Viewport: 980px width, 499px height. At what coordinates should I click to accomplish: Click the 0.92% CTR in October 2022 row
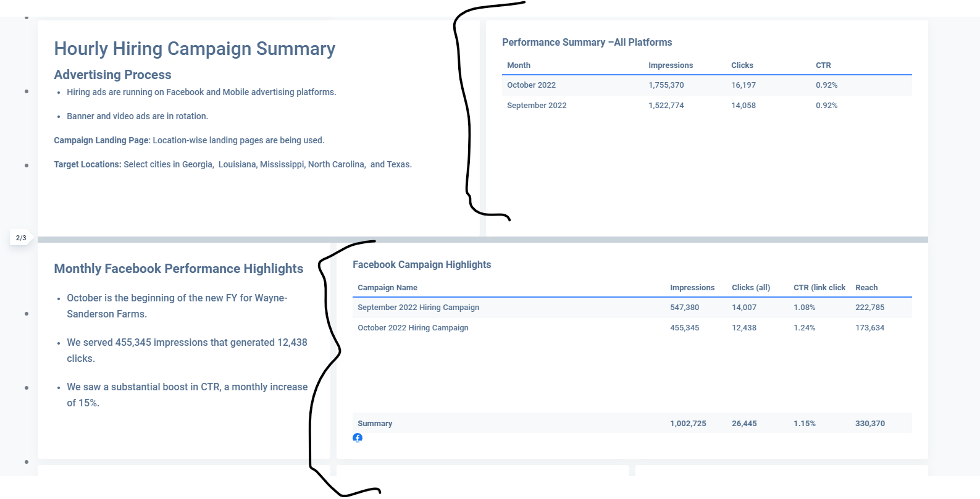[827, 85]
